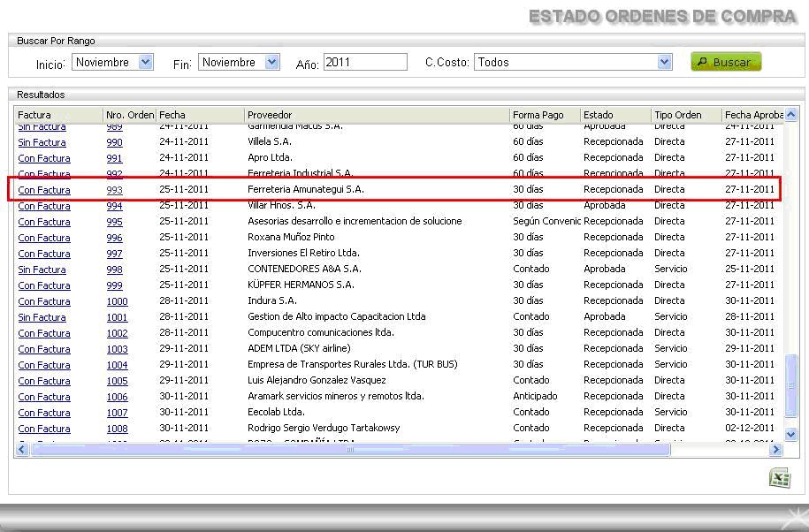Open Con Factura link for Indura S.A.
This screenshot has width=809, height=532.
click(x=44, y=301)
